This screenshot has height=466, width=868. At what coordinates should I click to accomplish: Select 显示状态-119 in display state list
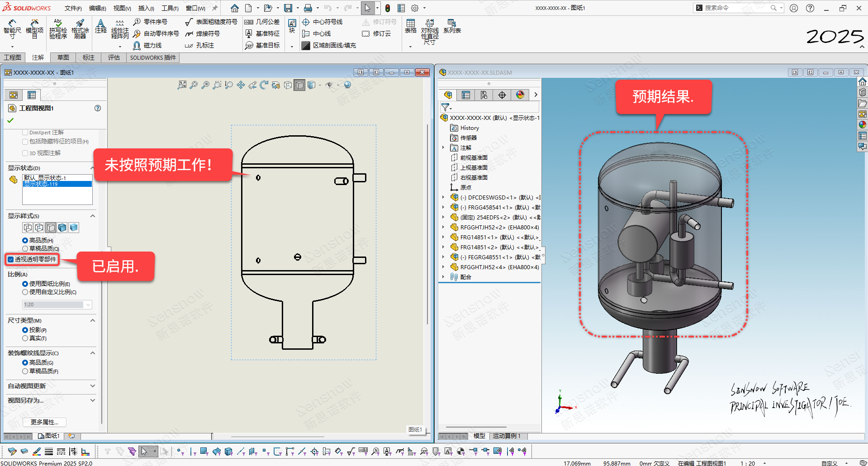(x=57, y=184)
